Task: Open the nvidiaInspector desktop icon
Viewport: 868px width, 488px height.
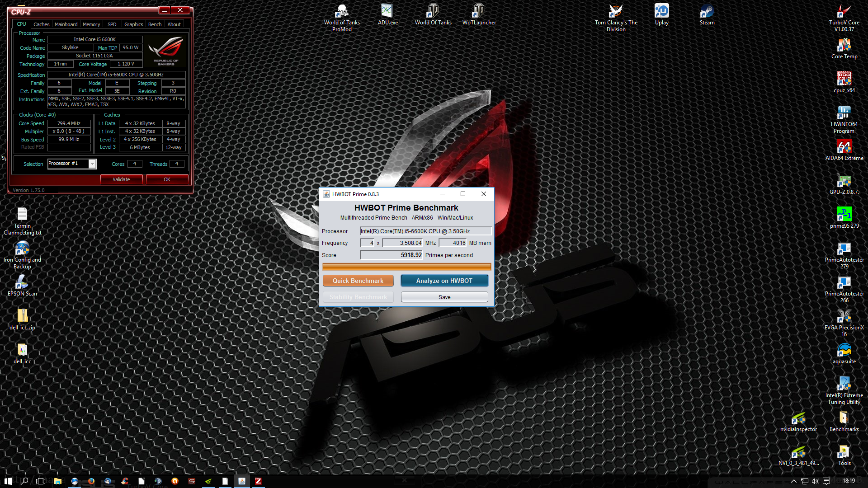Action: point(798,421)
